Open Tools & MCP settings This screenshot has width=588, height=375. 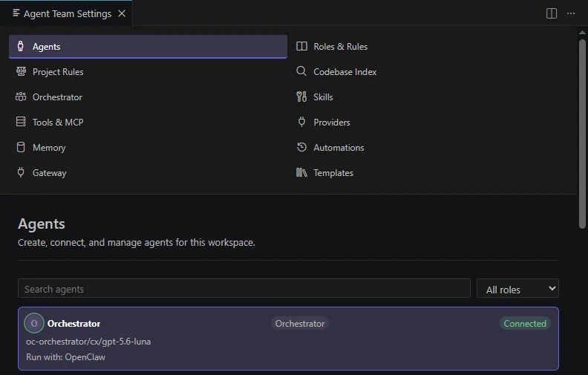[x=148, y=123]
